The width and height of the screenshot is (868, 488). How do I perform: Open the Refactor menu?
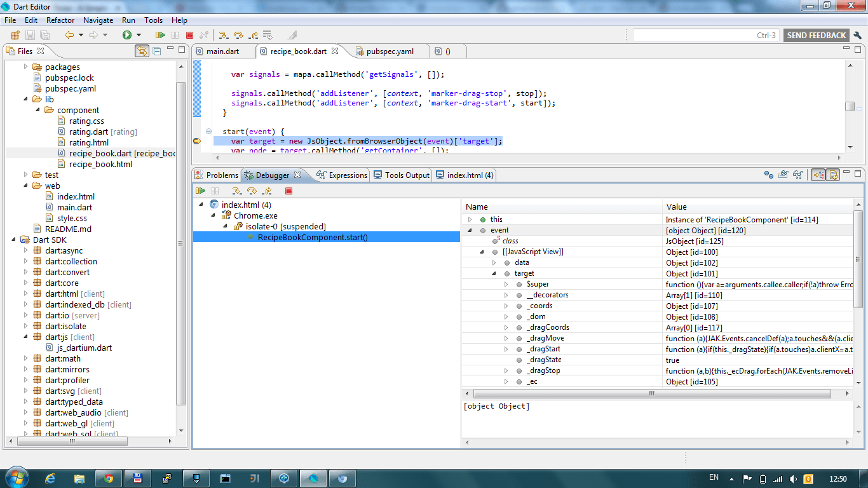pyautogui.click(x=60, y=20)
